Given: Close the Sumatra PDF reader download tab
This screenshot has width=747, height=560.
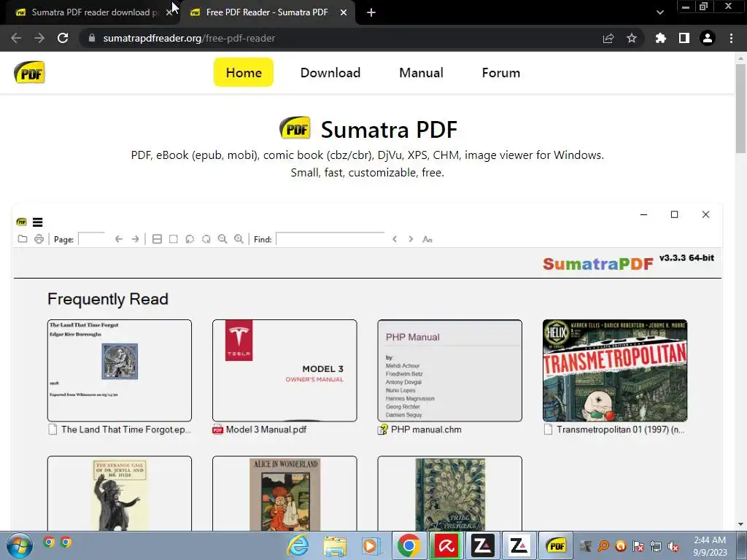Looking at the screenshot, I should 169,12.
